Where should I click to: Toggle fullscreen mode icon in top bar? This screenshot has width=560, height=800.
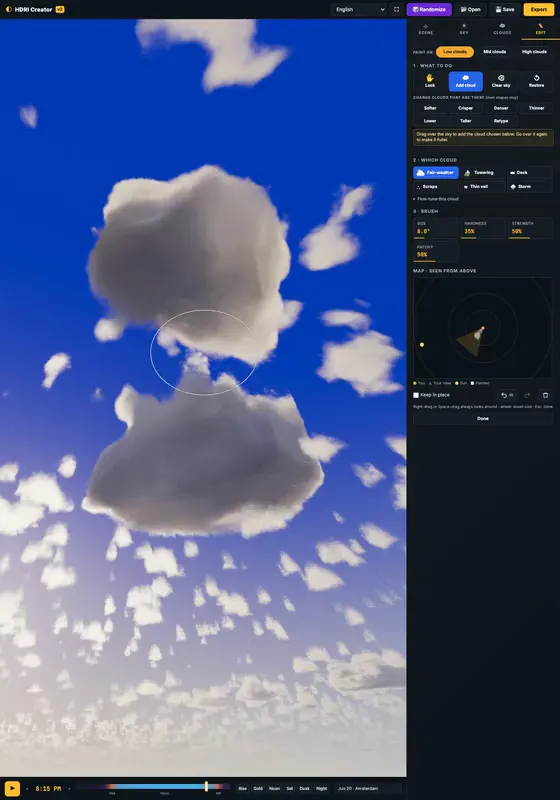(396, 9)
